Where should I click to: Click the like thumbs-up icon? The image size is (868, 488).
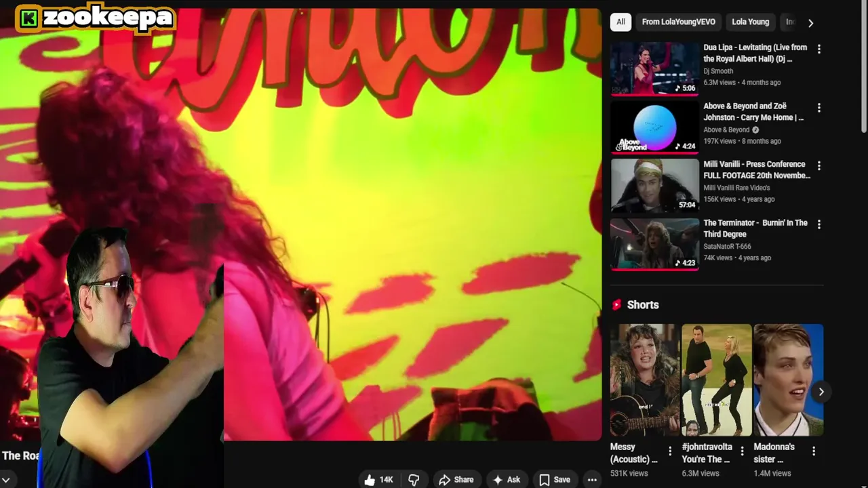tap(370, 480)
